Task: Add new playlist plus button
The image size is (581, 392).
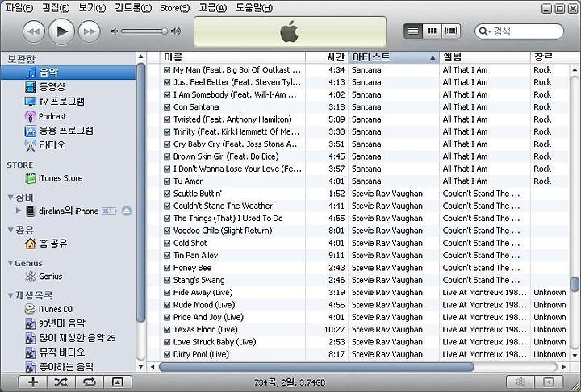Action: pos(32,382)
